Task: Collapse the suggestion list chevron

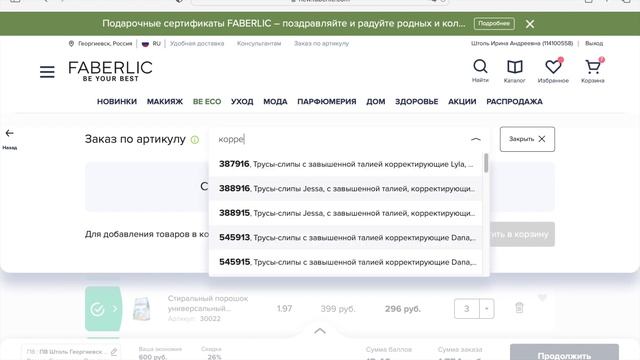Action: point(476,139)
